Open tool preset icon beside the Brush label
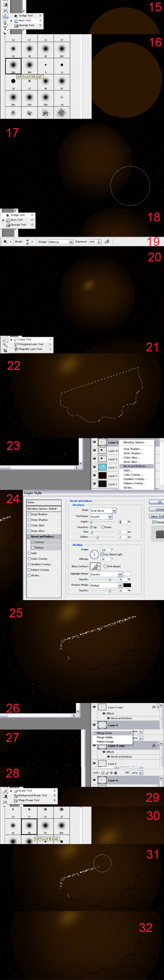This screenshot has height=980, width=164. coord(6,242)
